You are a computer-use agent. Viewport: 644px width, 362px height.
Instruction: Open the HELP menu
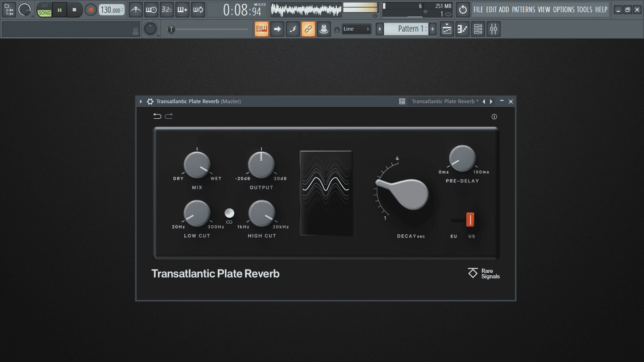601,9
